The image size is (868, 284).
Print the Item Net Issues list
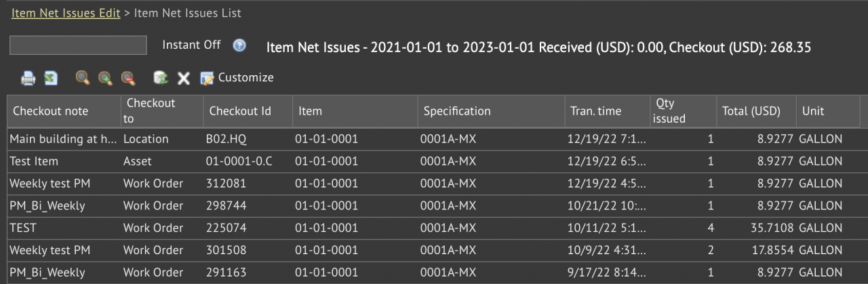28,79
